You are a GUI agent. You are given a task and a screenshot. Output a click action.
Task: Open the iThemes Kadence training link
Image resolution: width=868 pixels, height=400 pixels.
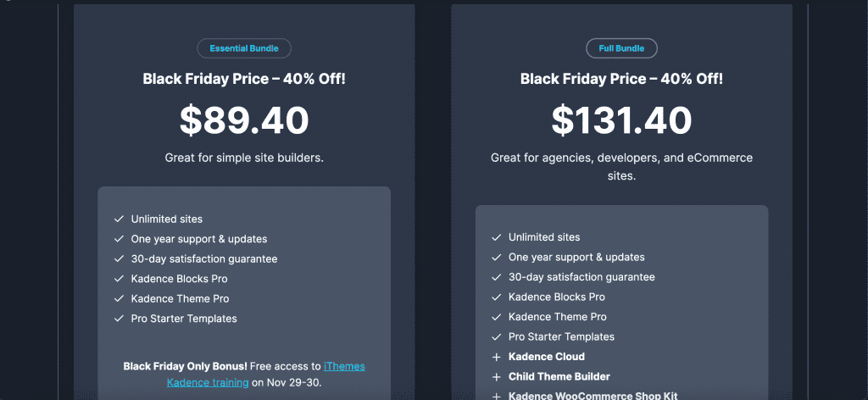point(265,374)
